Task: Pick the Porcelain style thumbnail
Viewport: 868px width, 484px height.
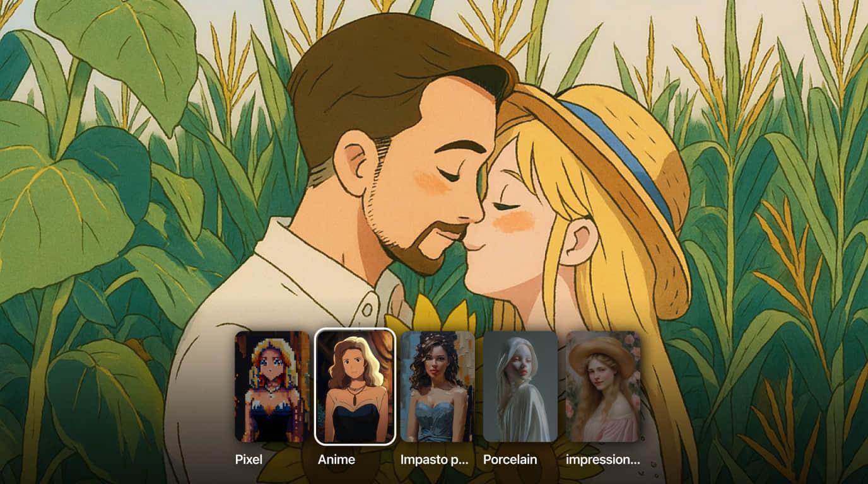Action: click(520, 386)
